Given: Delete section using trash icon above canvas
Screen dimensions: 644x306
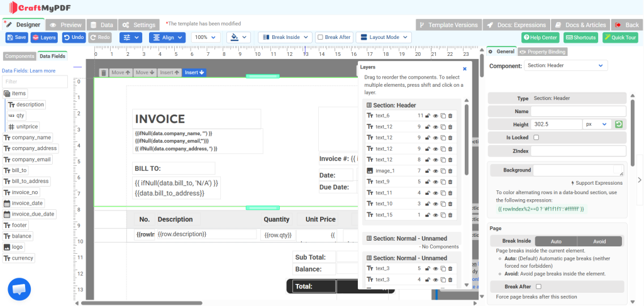Looking at the screenshot, I should point(104,73).
